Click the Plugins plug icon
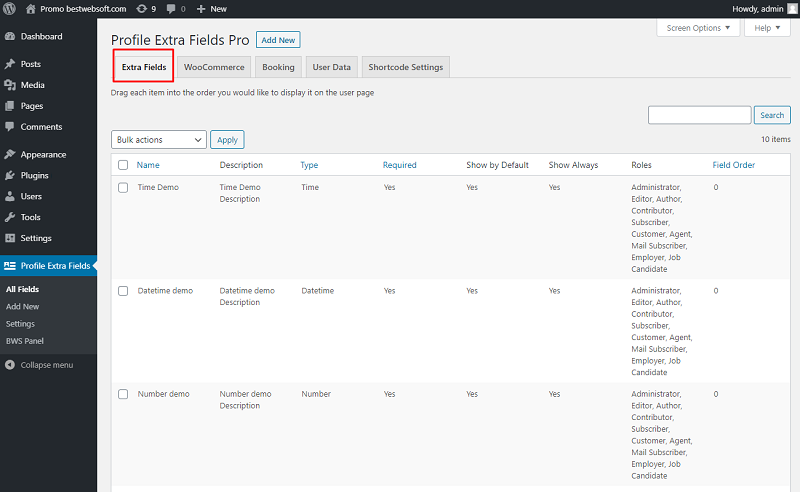 (x=10, y=175)
